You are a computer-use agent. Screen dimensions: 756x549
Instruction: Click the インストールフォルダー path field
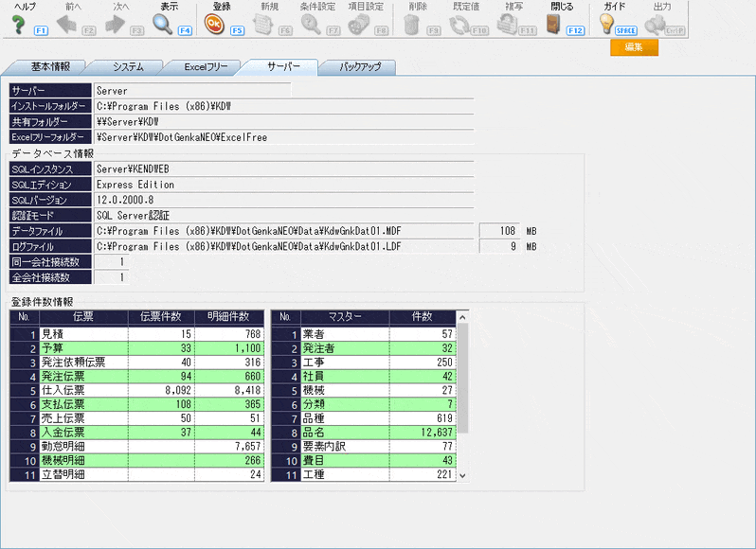[284, 106]
